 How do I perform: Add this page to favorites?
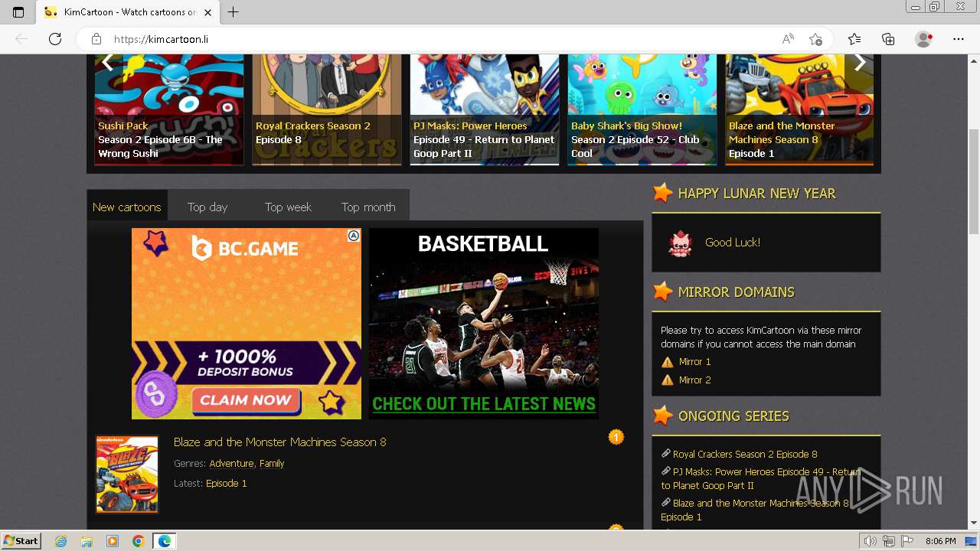tap(815, 39)
